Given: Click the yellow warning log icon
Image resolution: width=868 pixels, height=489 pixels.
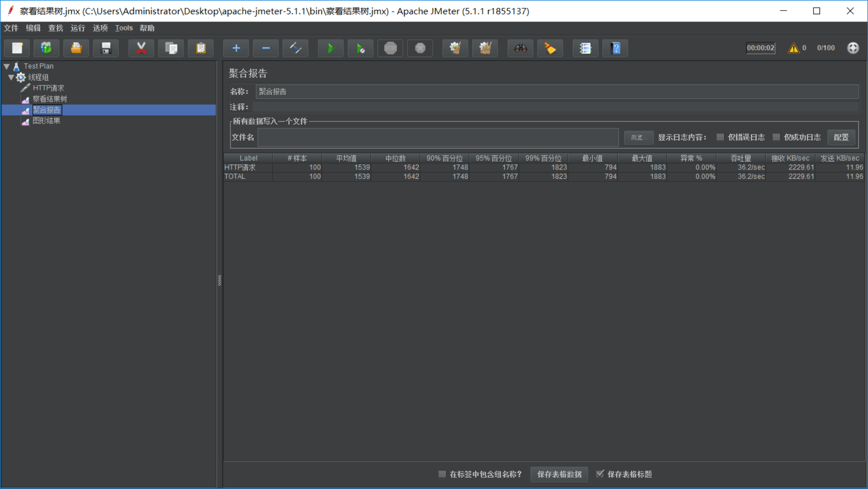Looking at the screenshot, I should 794,48.
